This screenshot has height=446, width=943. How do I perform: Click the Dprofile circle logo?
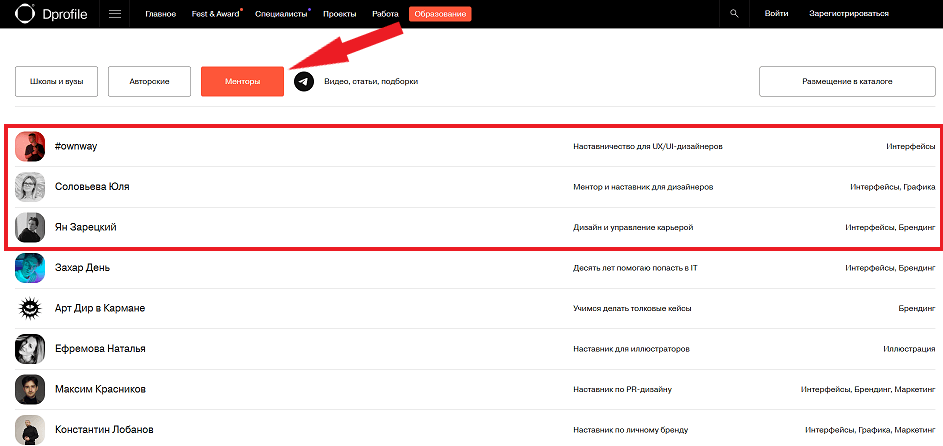click(x=25, y=13)
